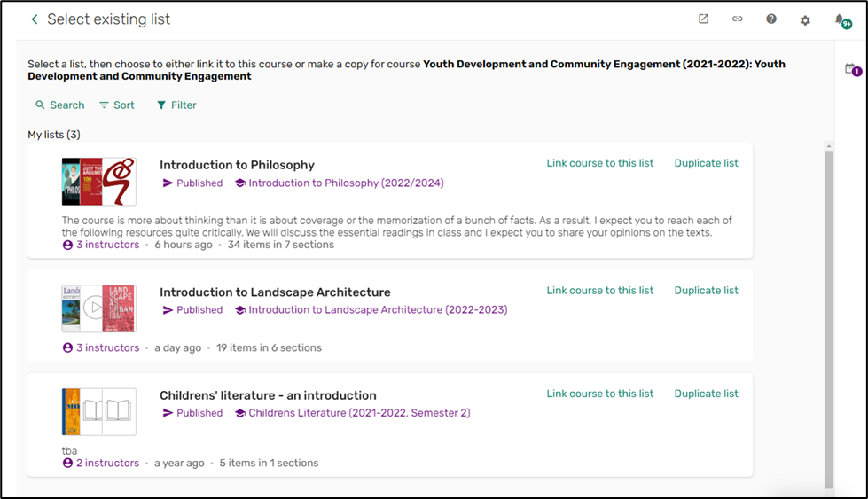Open the settings gear icon
Image resolution: width=868 pixels, height=499 pixels.
[805, 20]
